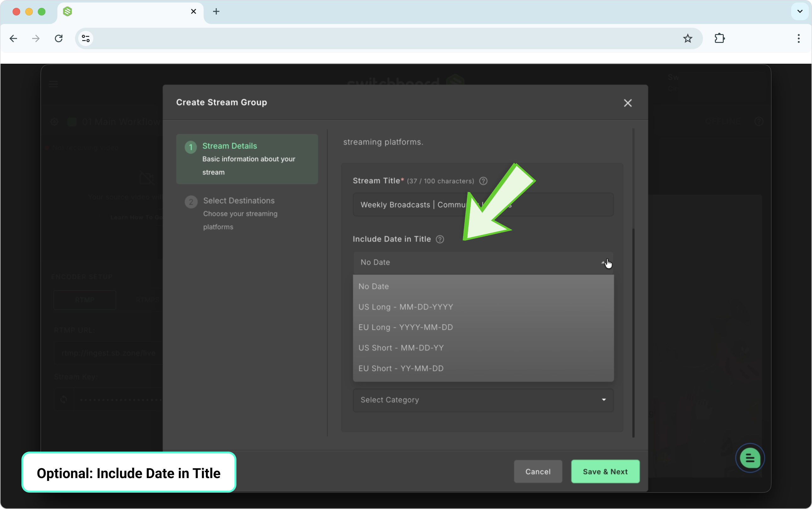Select the Select Destinations step
The height and width of the screenshot is (509, 812).
pos(247,214)
